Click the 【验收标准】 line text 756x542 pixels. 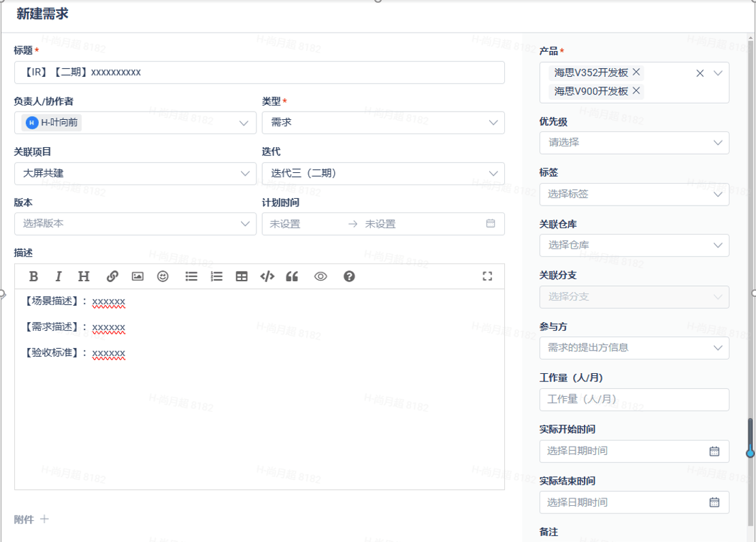coord(75,353)
